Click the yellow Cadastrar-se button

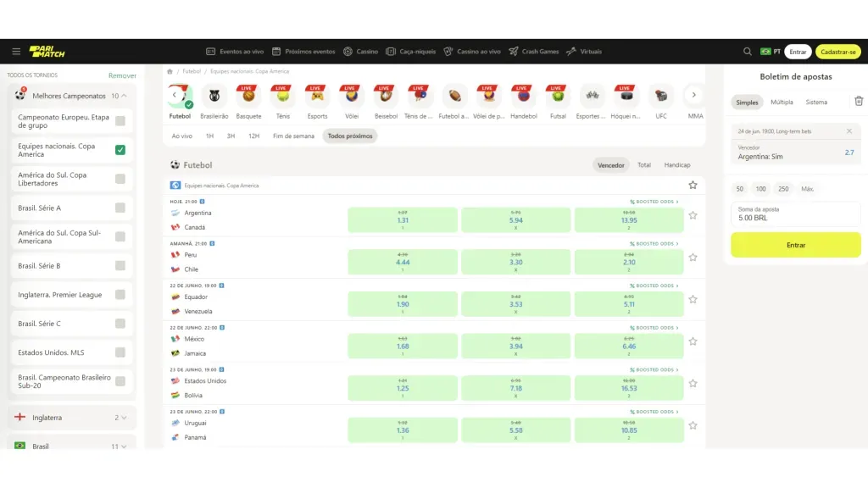point(838,52)
